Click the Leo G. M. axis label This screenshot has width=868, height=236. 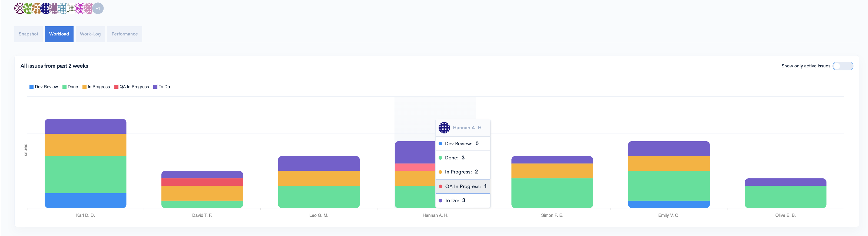(x=319, y=215)
